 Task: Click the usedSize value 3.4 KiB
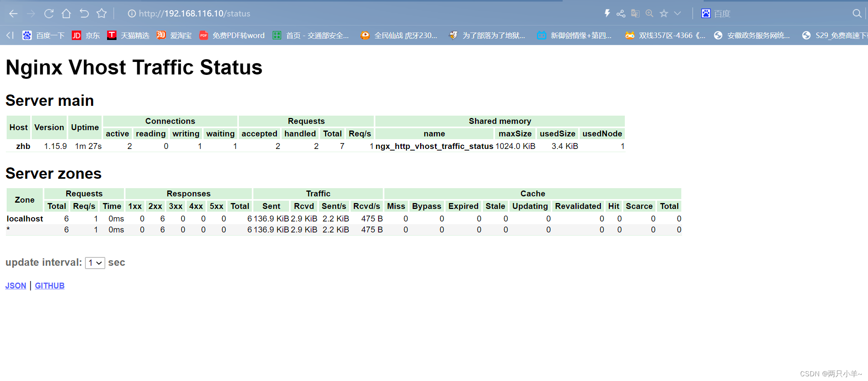(565, 146)
